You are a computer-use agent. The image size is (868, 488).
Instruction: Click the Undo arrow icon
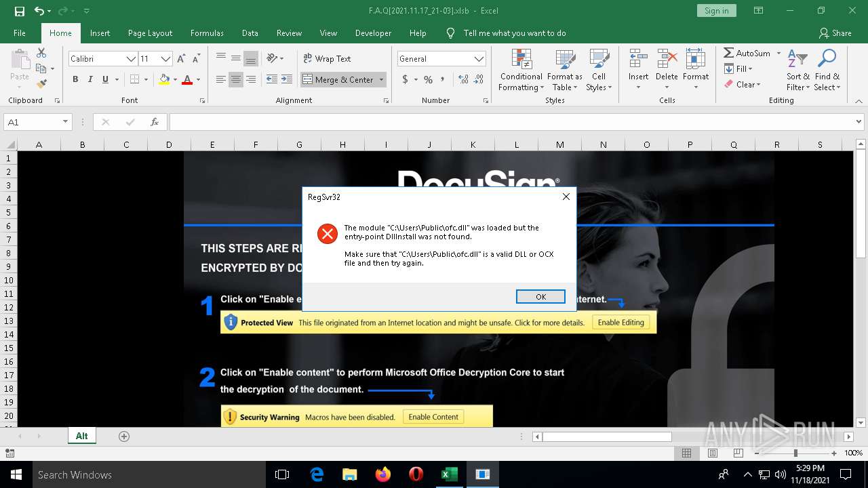point(39,11)
